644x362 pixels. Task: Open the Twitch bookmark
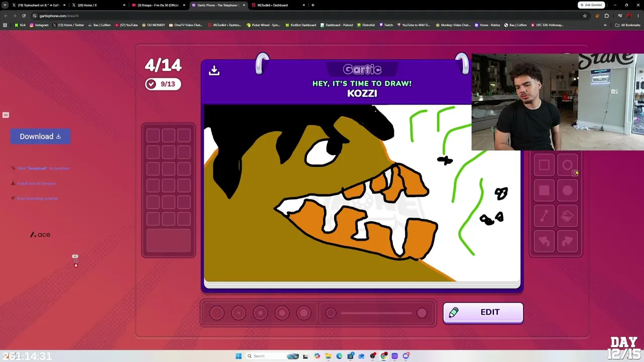386,25
